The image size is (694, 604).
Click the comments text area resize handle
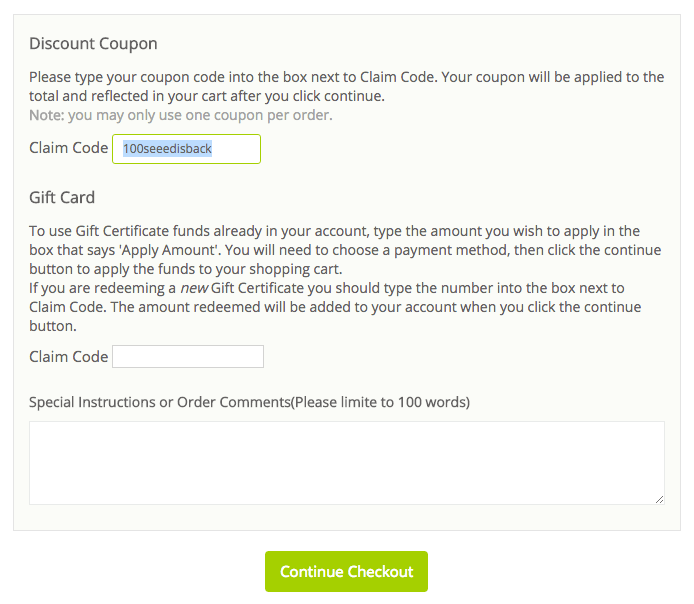click(659, 498)
